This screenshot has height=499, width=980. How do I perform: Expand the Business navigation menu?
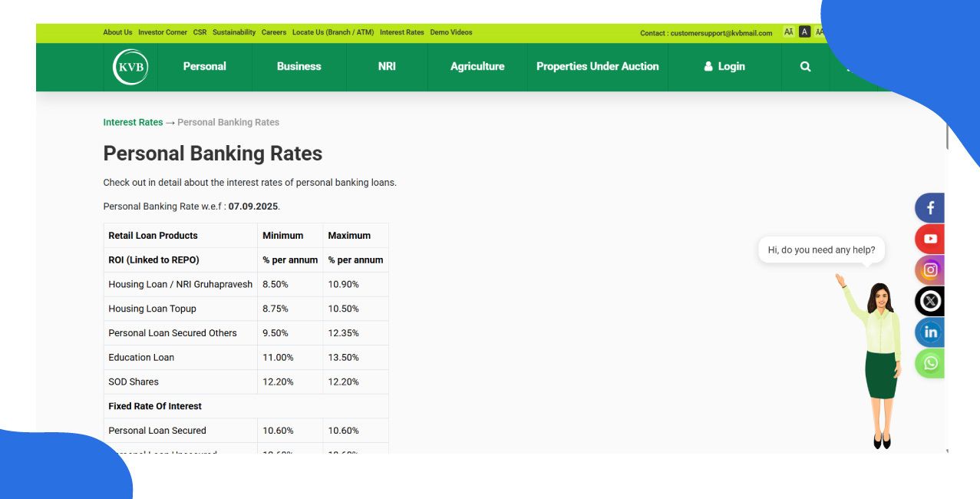(299, 67)
